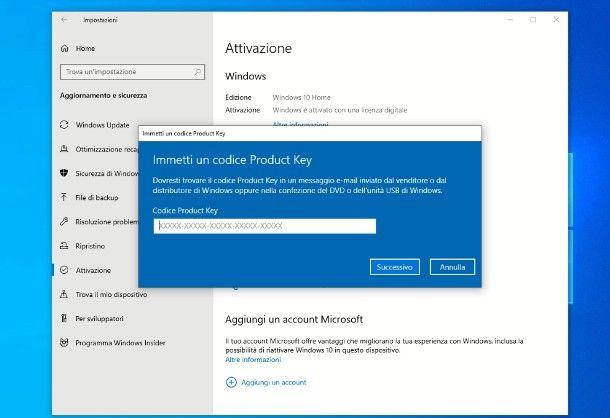Click the Per sviluppatori icon
Screen dimensions: 610x418
(x=64, y=319)
